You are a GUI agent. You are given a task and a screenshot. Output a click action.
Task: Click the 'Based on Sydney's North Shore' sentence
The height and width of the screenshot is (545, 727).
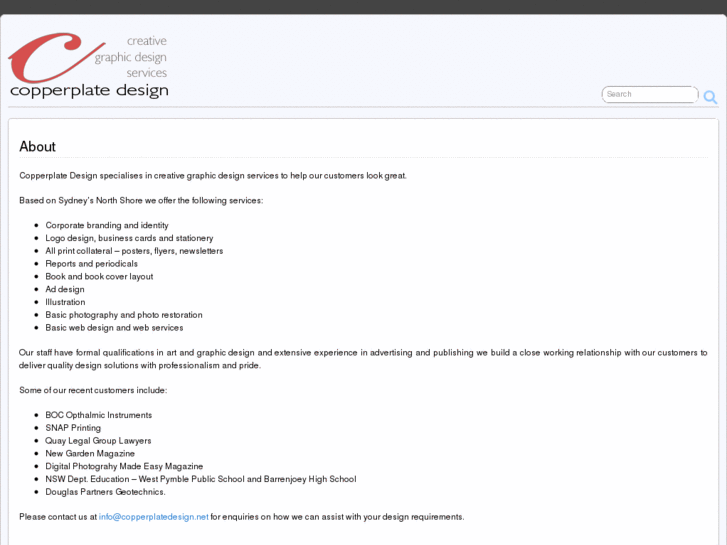click(x=141, y=201)
